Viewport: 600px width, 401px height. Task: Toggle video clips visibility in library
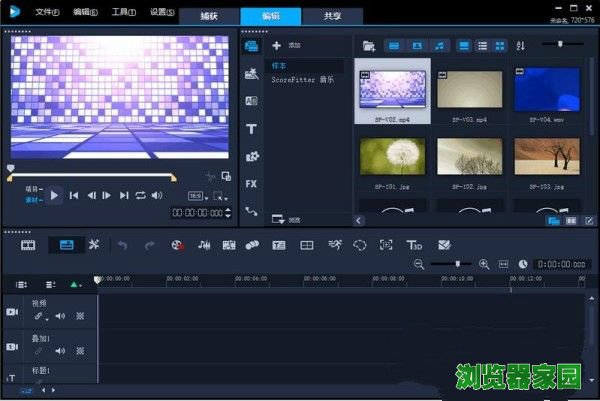pos(394,46)
